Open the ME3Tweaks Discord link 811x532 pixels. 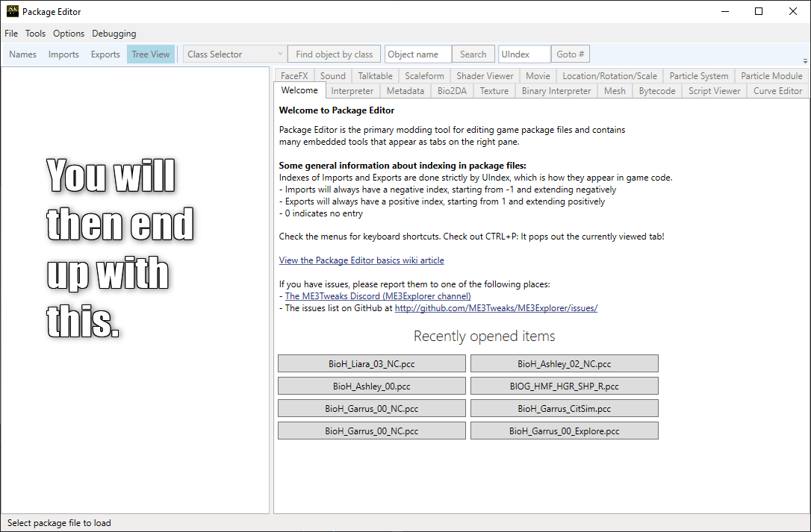pos(378,295)
